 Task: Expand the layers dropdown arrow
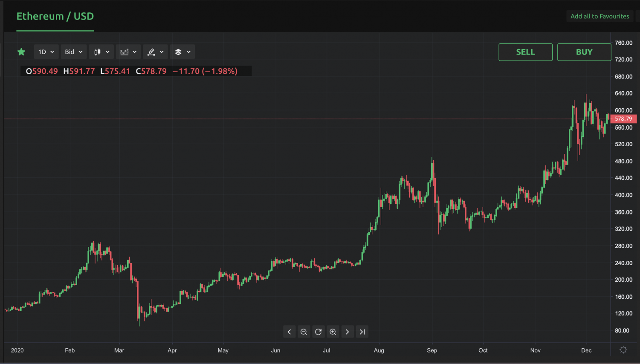188,52
